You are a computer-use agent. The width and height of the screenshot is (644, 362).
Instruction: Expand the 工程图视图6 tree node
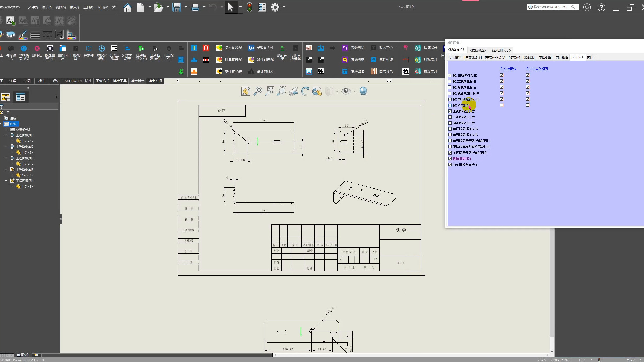[x=6, y=158]
